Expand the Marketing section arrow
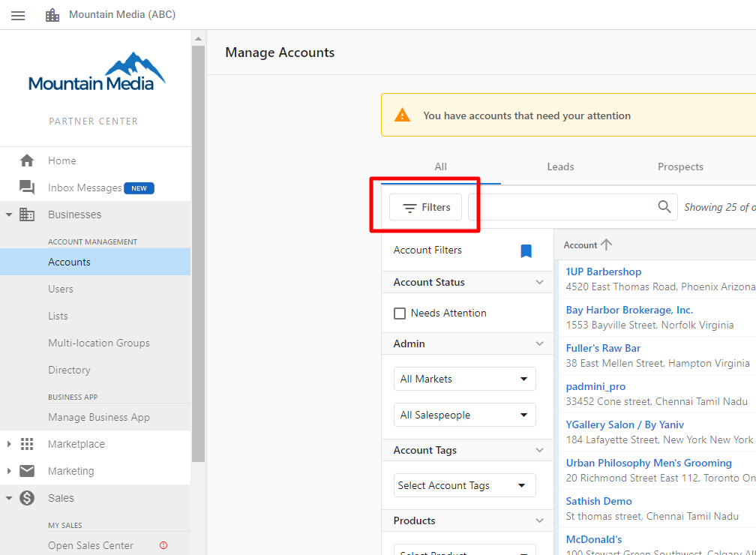Image resolution: width=756 pixels, height=555 pixels. 9,471
